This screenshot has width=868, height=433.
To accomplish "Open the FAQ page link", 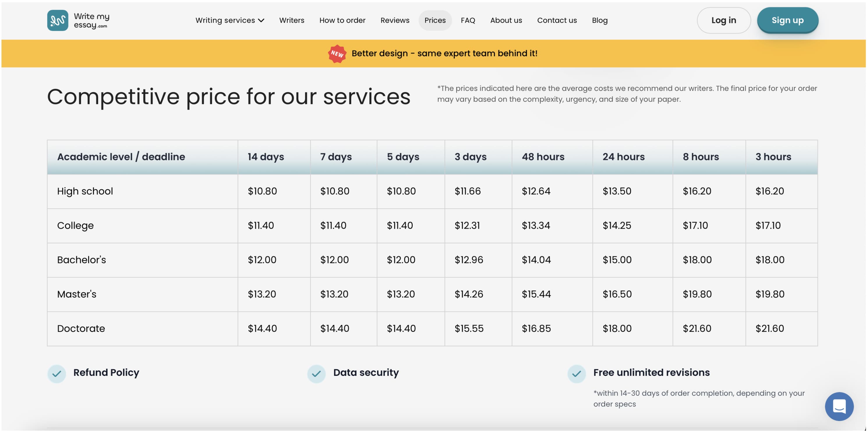I will click(468, 20).
